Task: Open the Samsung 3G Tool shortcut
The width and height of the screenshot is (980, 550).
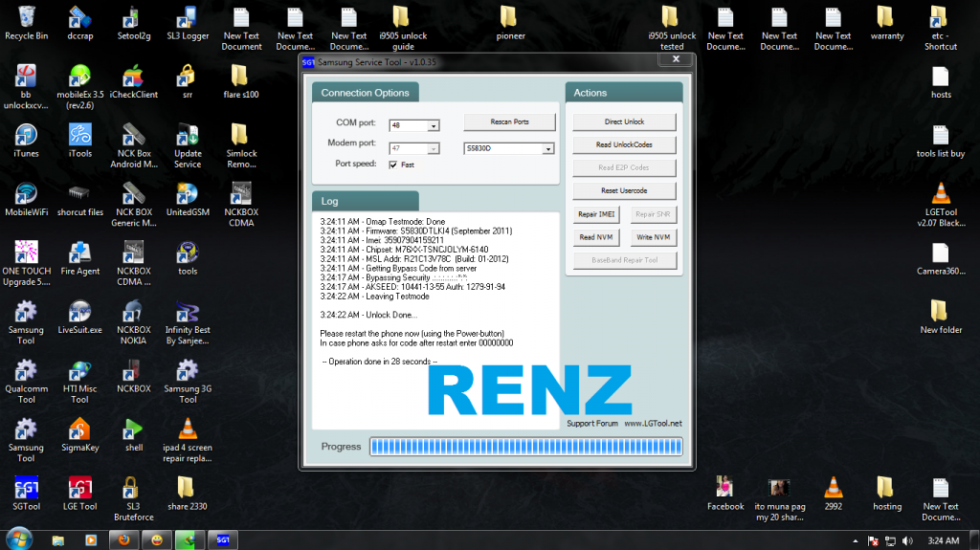Action: (188, 382)
